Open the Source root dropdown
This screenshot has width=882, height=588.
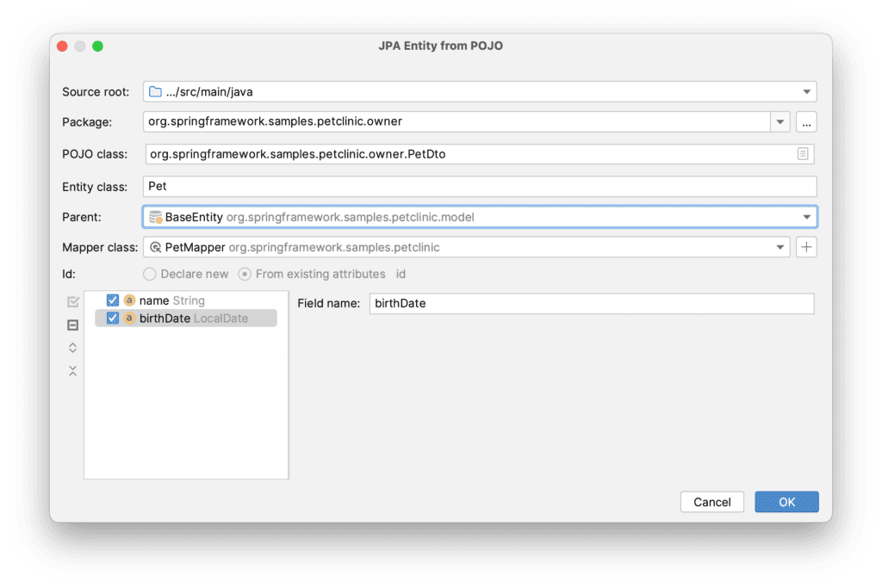tap(807, 91)
